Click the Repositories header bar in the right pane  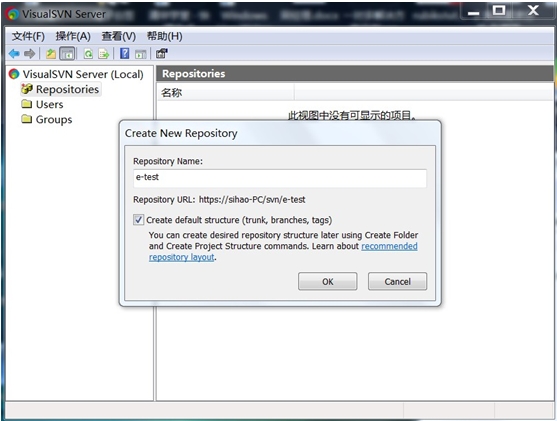[355, 74]
